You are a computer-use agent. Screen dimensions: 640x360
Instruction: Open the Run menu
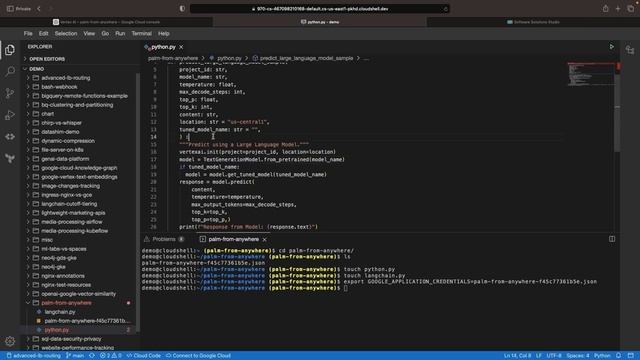(120, 33)
